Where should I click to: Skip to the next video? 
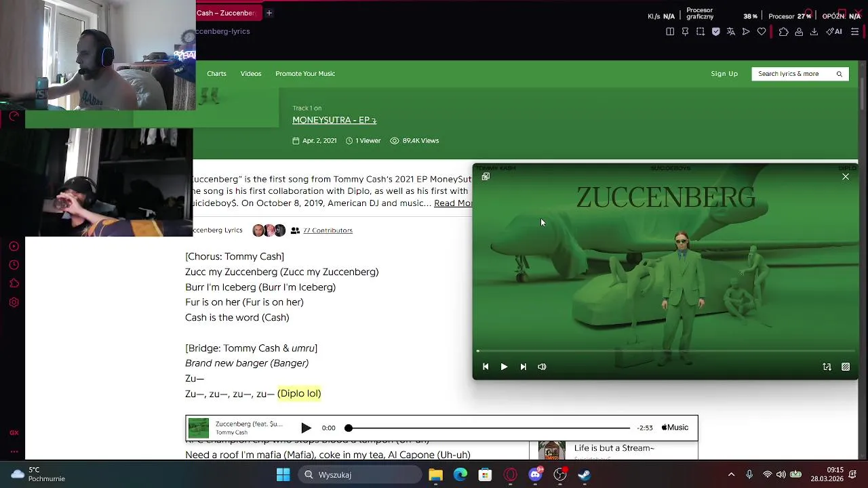(523, 367)
